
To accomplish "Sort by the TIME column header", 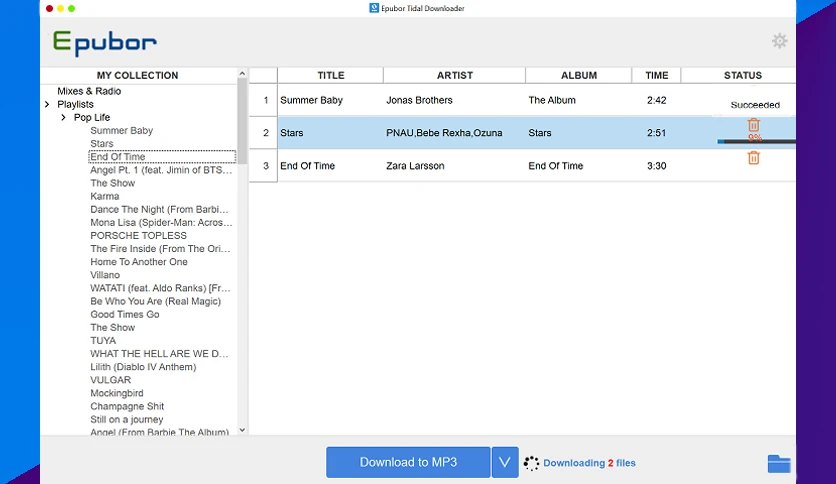I will pyautogui.click(x=656, y=75).
